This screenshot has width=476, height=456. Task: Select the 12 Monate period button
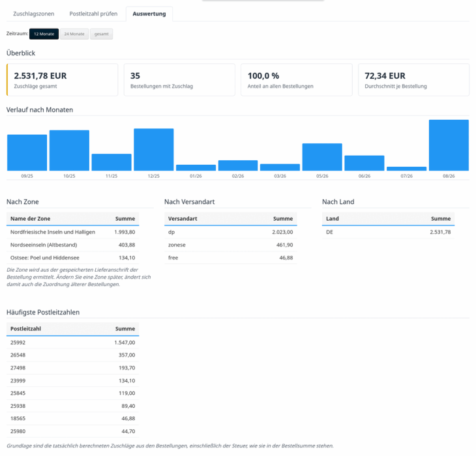pos(44,34)
